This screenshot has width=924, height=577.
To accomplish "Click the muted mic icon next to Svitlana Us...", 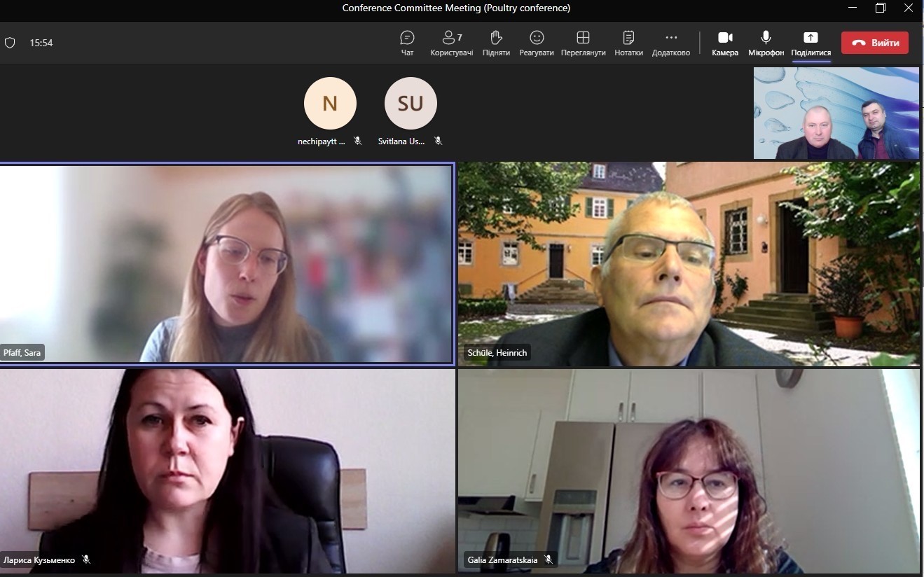I will [x=438, y=141].
